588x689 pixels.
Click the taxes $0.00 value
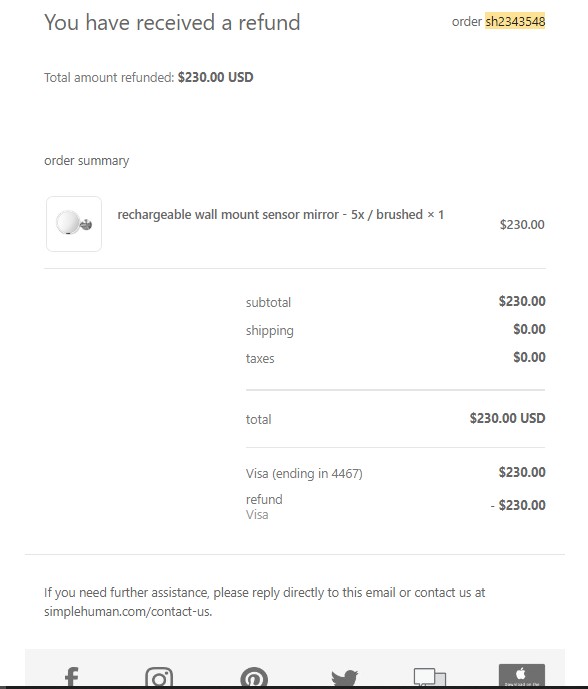point(530,357)
